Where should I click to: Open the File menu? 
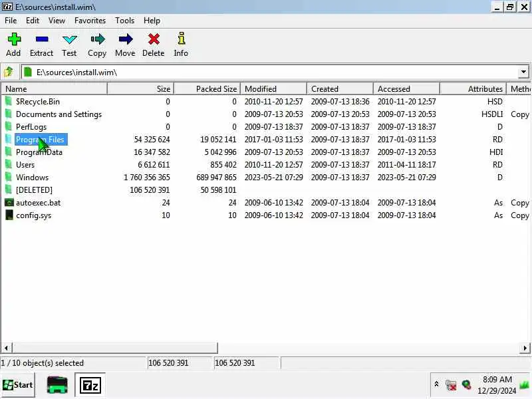(x=11, y=21)
